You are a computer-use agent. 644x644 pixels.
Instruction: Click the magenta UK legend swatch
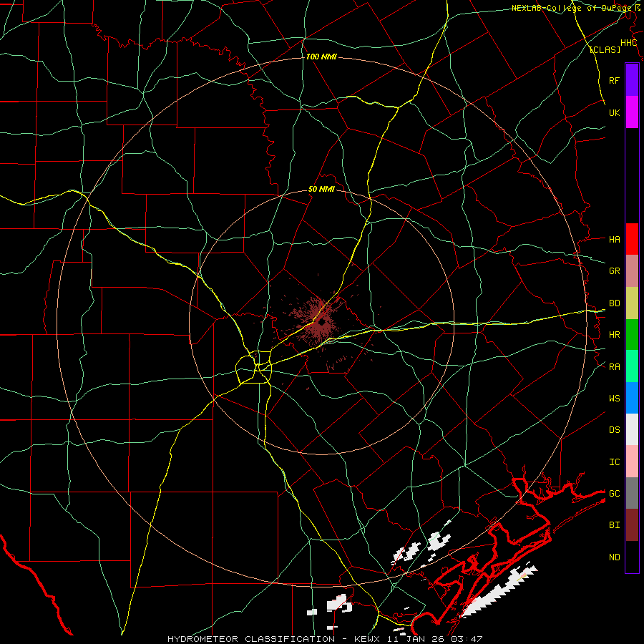pos(632,112)
